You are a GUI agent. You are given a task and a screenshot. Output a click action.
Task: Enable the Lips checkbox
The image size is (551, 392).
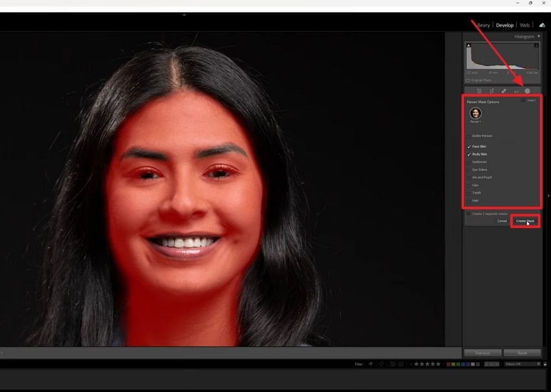(469, 185)
